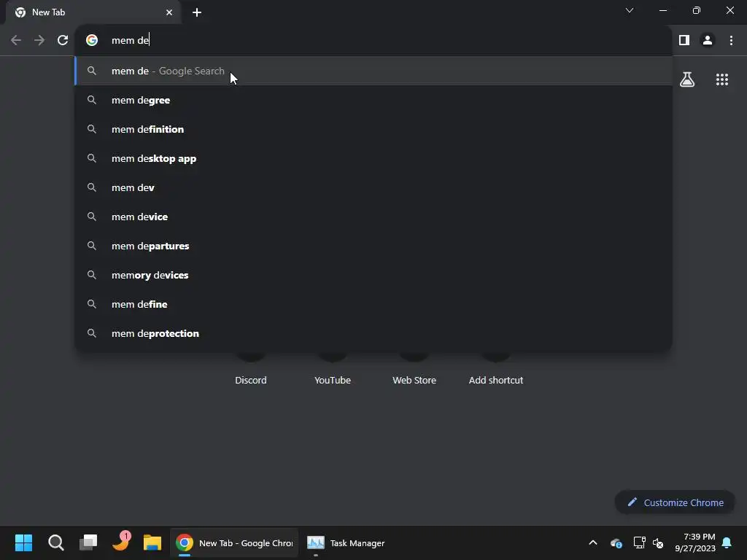747x560 pixels.
Task: Open Search Labs flask icon
Action: (687, 79)
